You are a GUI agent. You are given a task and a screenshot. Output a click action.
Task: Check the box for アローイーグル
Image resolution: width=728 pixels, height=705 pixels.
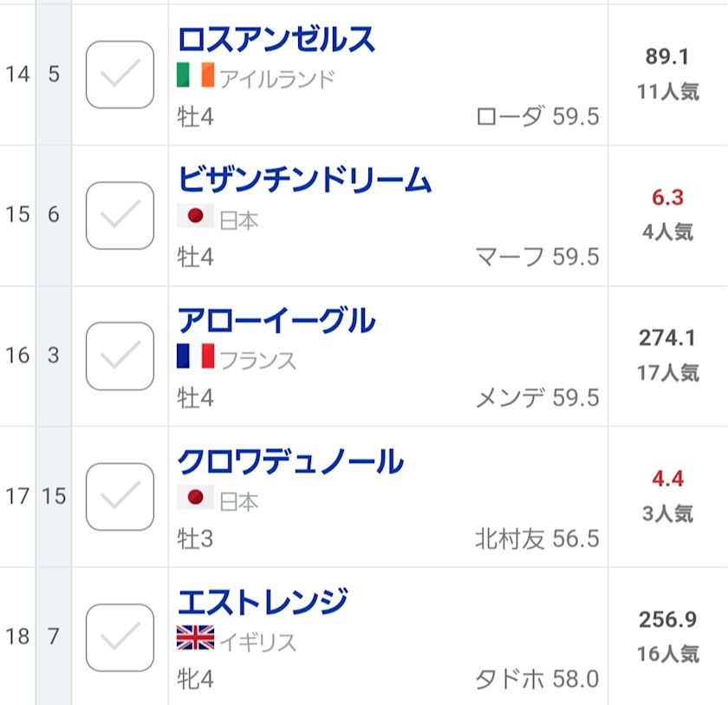click(120, 356)
